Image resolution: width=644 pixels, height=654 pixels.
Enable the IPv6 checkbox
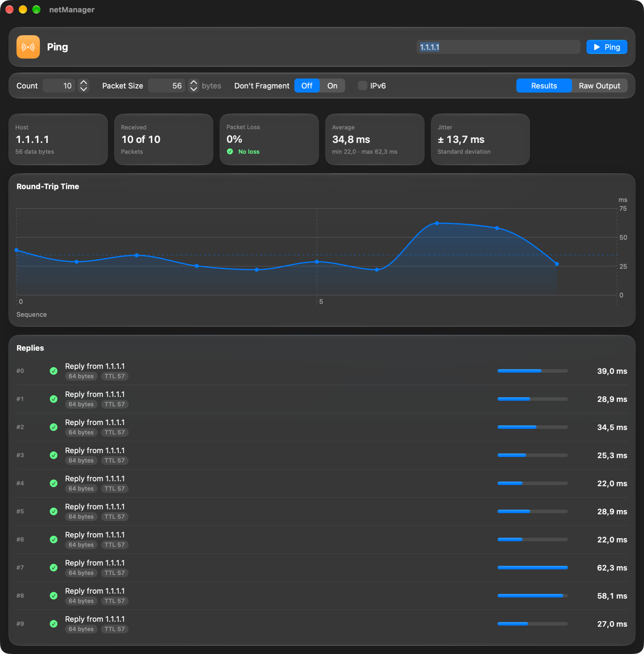coord(362,86)
